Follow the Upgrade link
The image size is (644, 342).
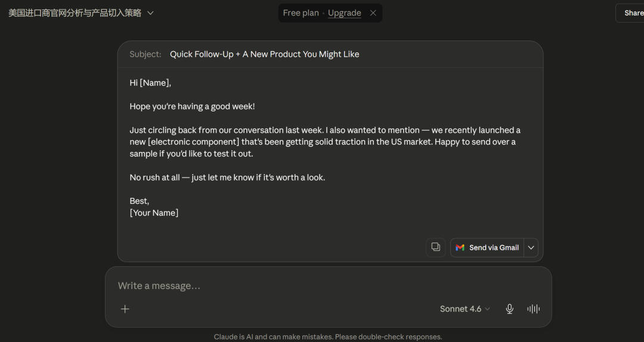tap(344, 13)
